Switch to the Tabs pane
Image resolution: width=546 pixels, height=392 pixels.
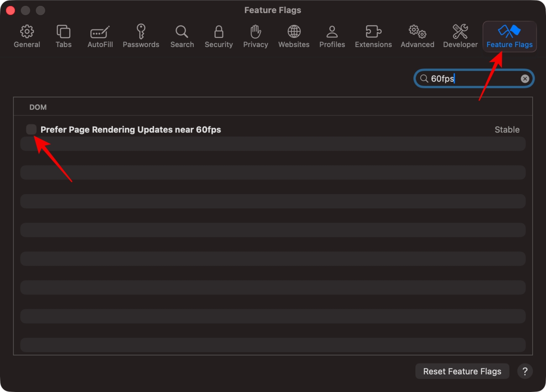pyautogui.click(x=63, y=37)
